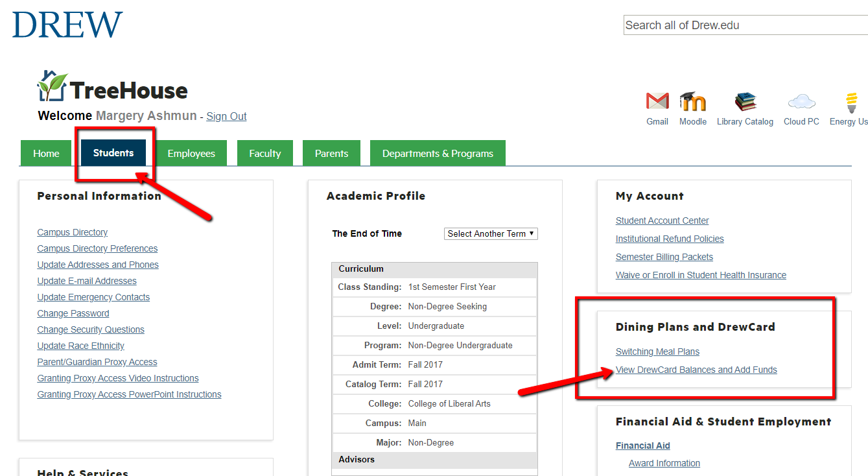Open Granting Proxy Access Video Instructions

coord(118,378)
